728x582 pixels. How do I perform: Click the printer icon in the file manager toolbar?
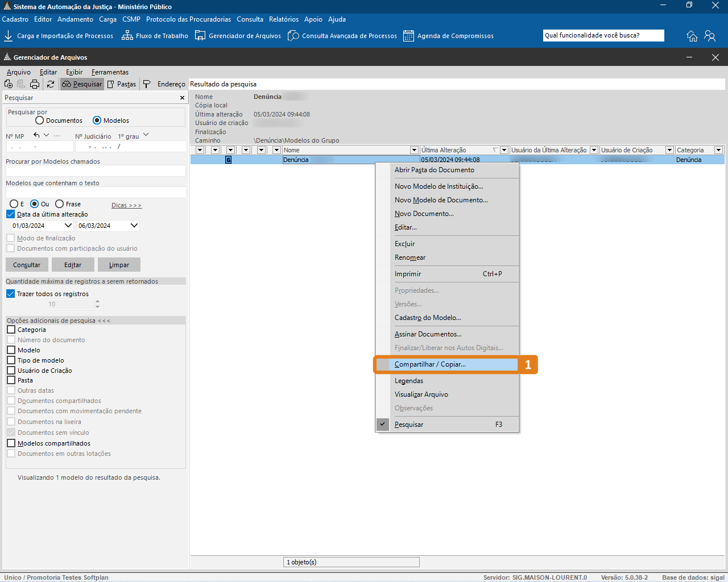click(35, 84)
